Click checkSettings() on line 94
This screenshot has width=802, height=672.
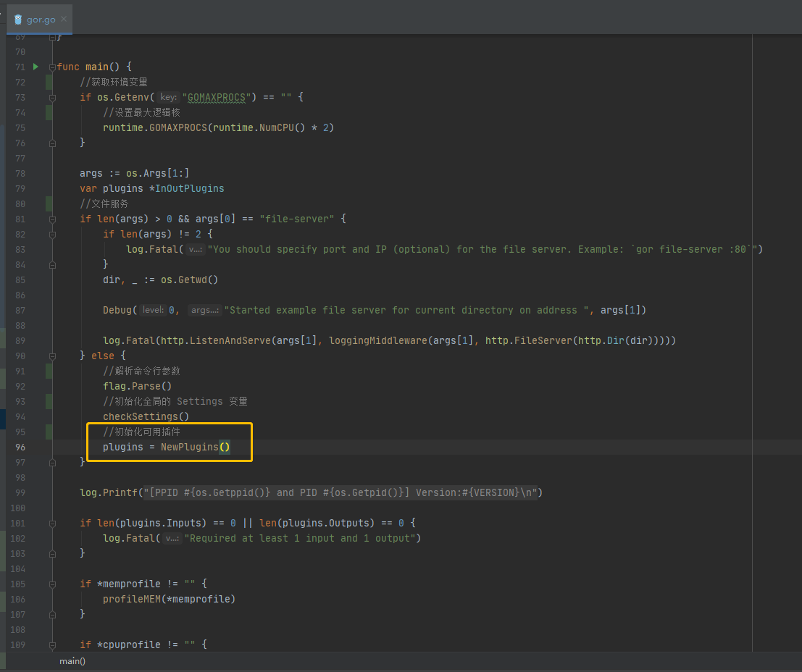pyautogui.click(x=146, y=416)
